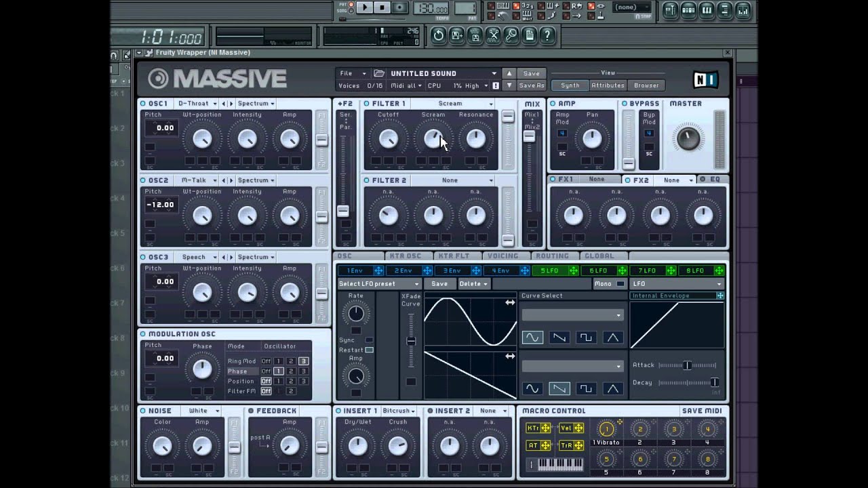The width and height of the screenshot is (868, 488).
Task: Select triangle curve in upper Curve Select row
Action: pyautogui.click(x=613, y=337)
